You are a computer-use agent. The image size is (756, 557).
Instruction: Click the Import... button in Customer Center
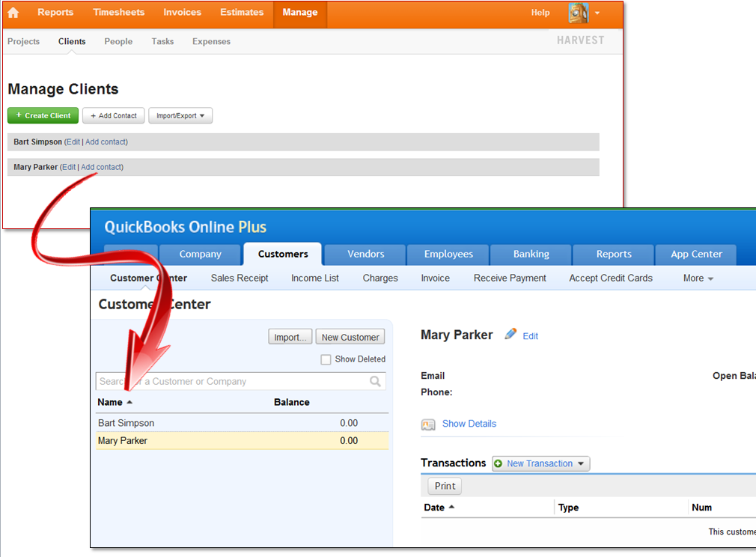[x=290, y=337]
